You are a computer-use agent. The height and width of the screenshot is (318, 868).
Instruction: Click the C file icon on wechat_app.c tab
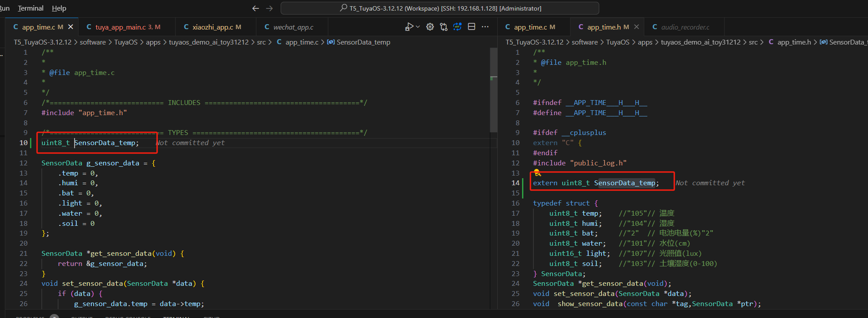[x=267, y=27]
